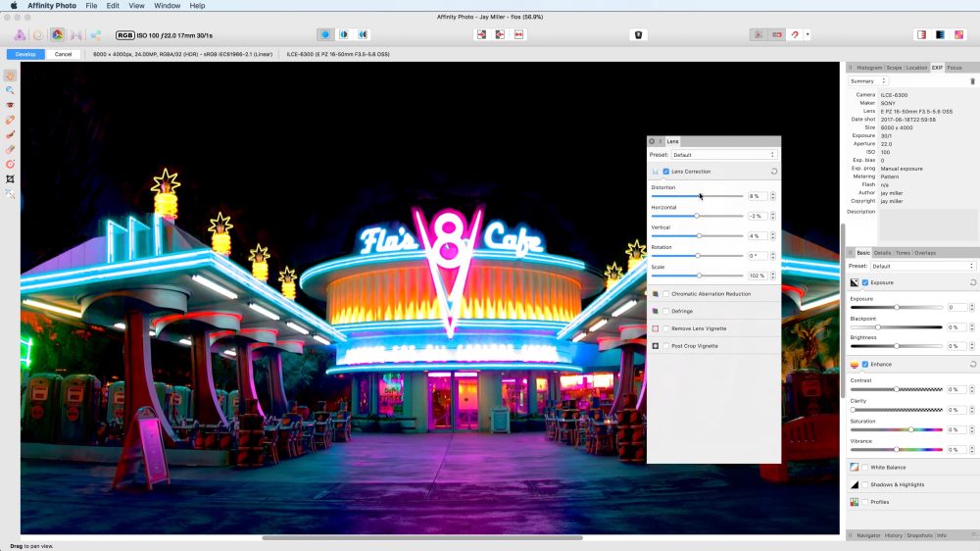
Task: Enable the Profiles checkbox
Action: pos(865,502)
